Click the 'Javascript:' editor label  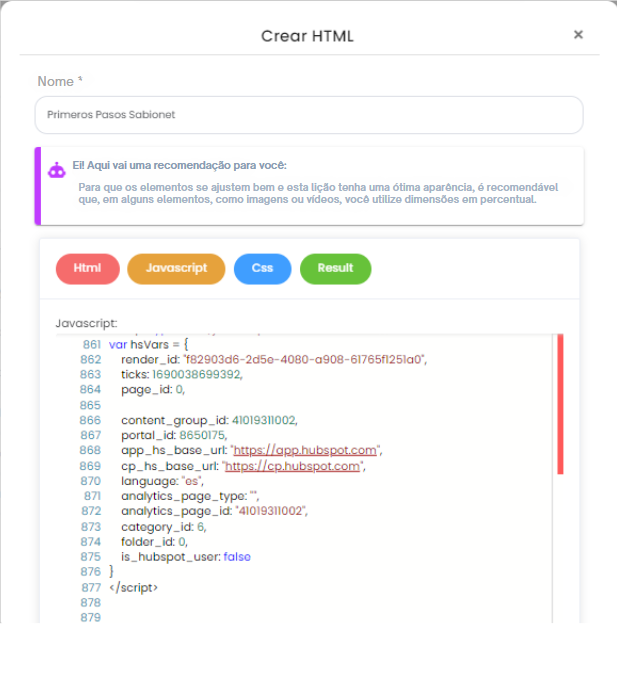[86, 323]
